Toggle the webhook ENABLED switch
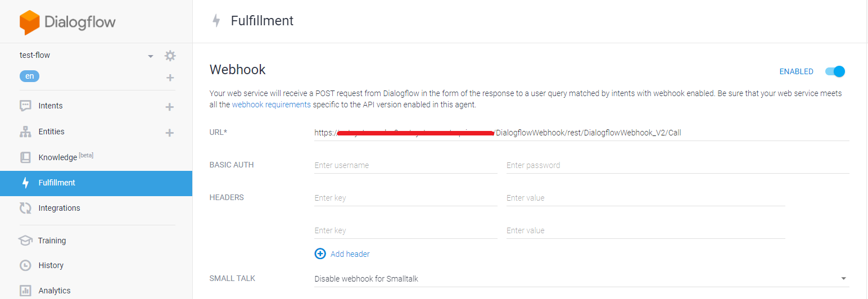The image size is (868, 299). (835, 71)
